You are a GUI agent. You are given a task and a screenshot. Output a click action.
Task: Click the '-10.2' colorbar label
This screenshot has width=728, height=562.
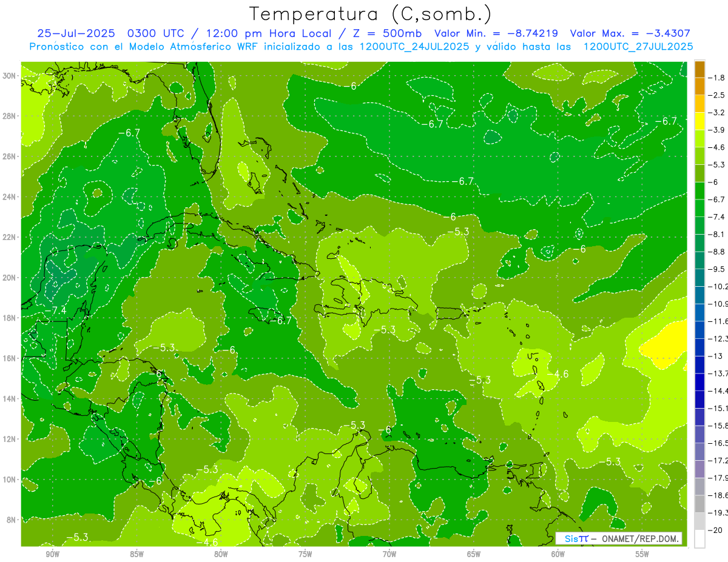(718, 286)
